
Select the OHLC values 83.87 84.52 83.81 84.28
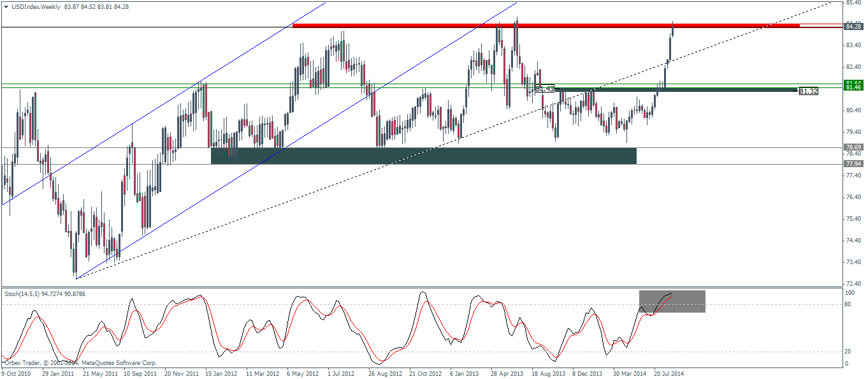[x=96, y=7]
